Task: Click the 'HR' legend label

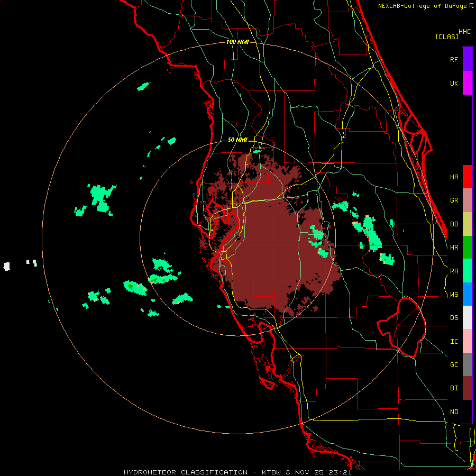Action: point(454,248)
